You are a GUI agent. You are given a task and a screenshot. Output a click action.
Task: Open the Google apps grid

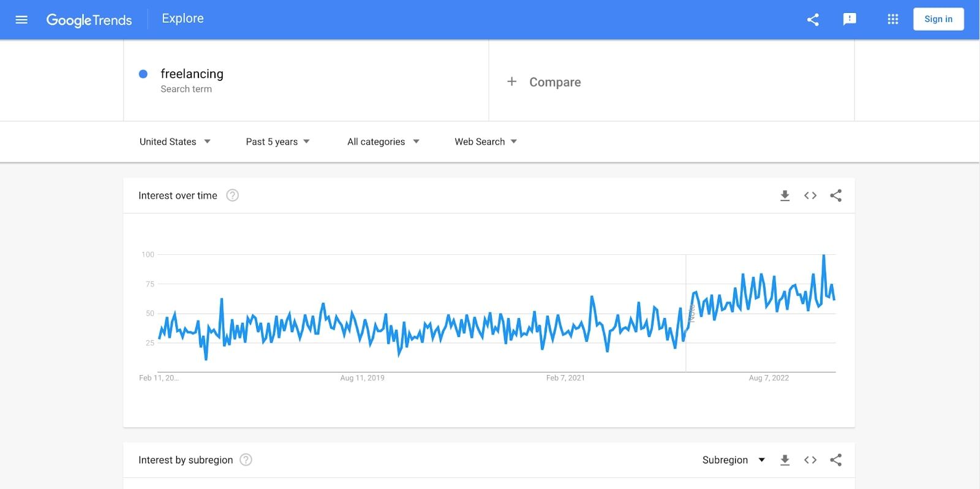(892, 19)
